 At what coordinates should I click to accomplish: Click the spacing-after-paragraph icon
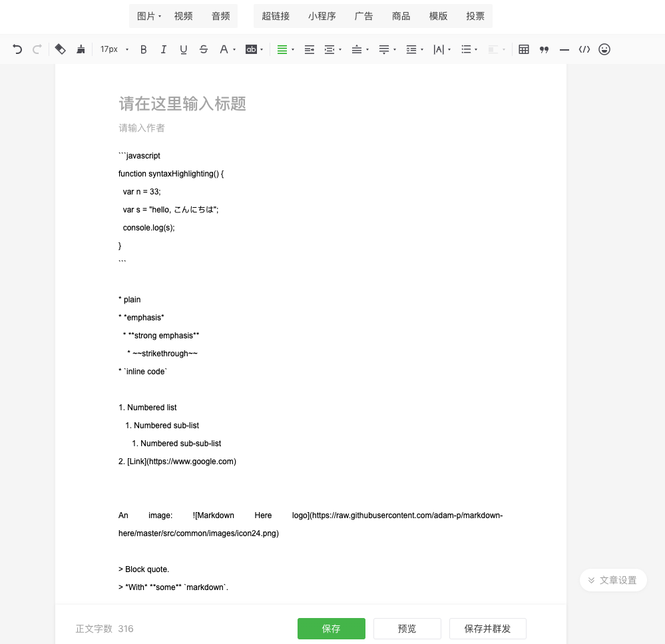tap(384, 49)
